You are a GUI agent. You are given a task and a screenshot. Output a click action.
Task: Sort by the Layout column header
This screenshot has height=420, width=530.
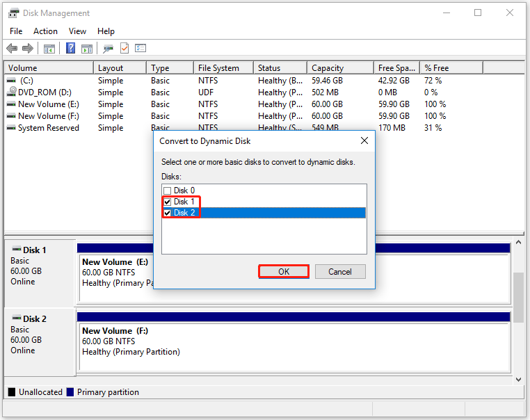(x=120, y=68)
